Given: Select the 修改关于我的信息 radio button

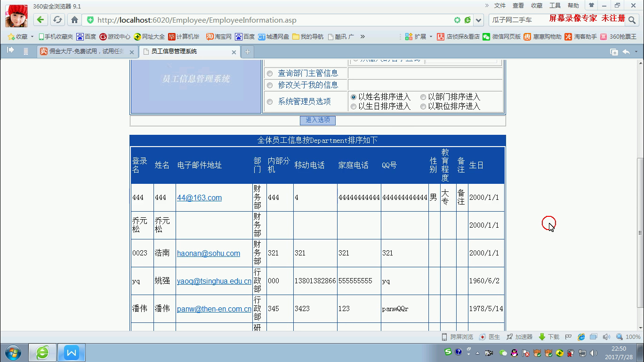Looking at the screenshot, I should (x=270, y=85).
